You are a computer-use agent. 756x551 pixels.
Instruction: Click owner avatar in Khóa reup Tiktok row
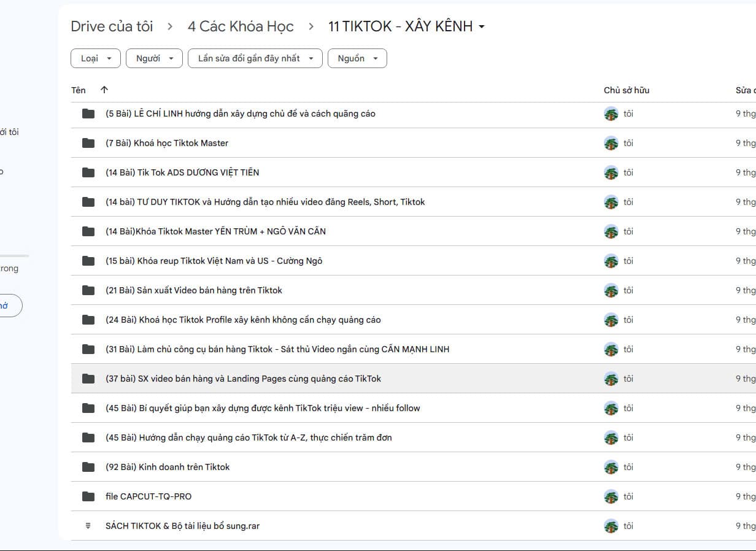click(x=611, y=261)
